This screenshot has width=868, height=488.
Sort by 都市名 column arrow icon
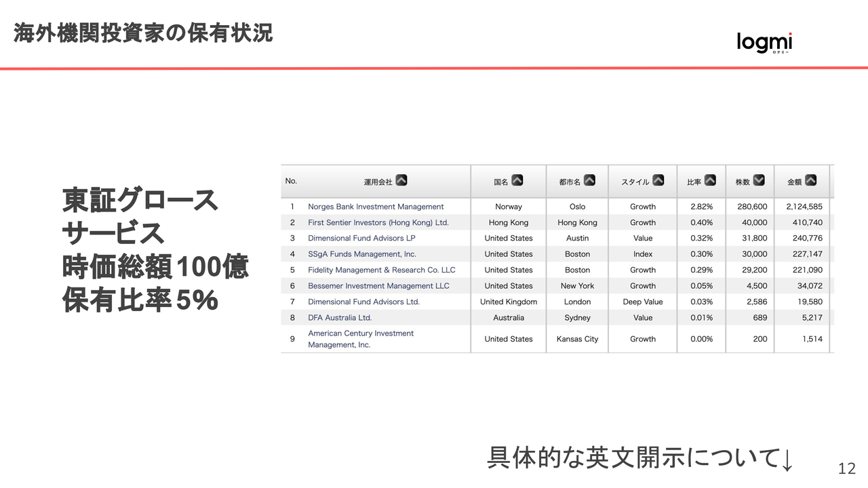pyautogui.click(x=589, y=180)
